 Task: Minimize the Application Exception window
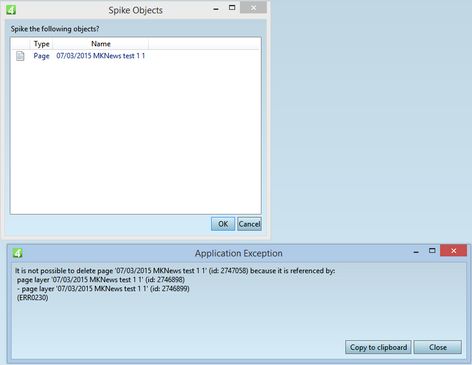point(416,252)
